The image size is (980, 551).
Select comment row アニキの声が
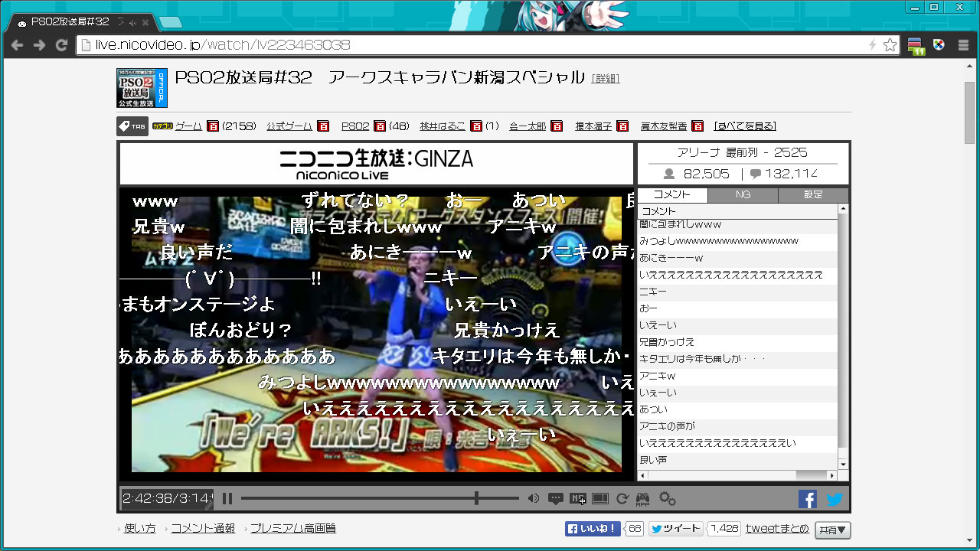(738, 426)
